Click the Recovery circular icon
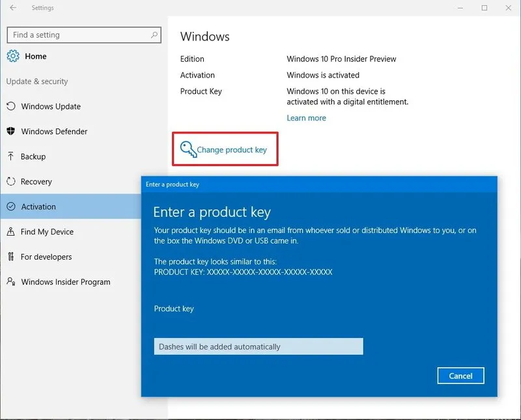521x420 pixels. click(x=11, y=181)
